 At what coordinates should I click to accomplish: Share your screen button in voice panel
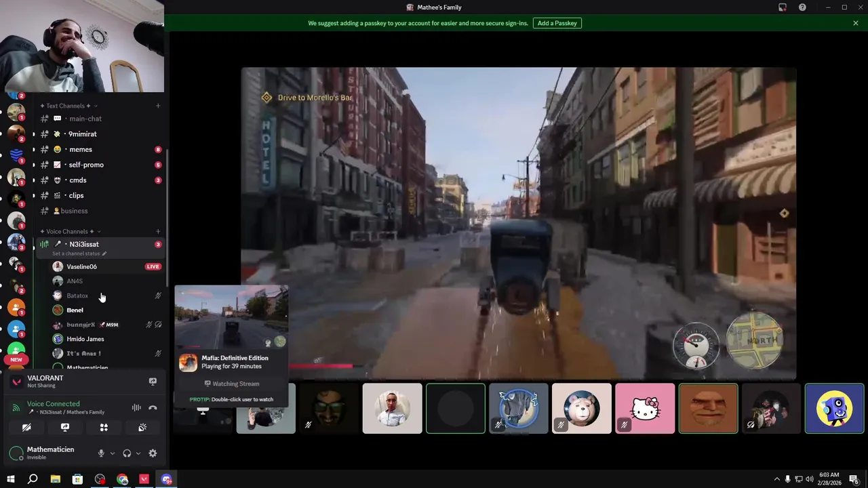tap(65, 428)
